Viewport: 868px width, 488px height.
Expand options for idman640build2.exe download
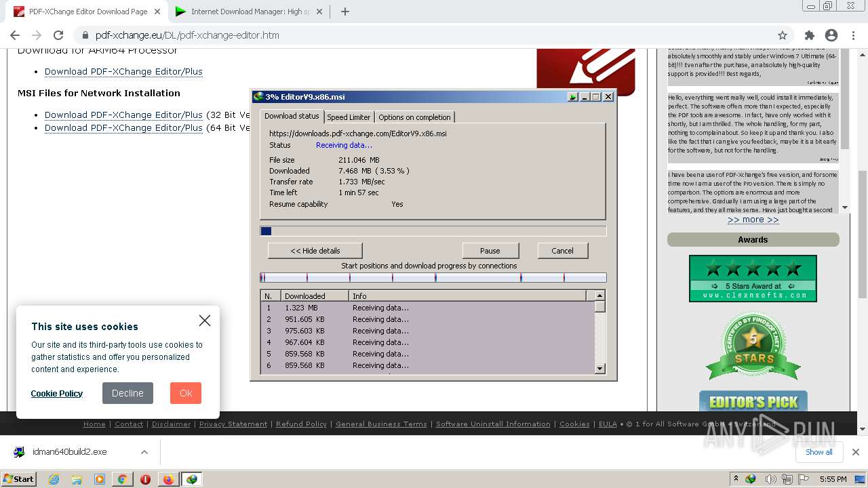tap(144, 452)
